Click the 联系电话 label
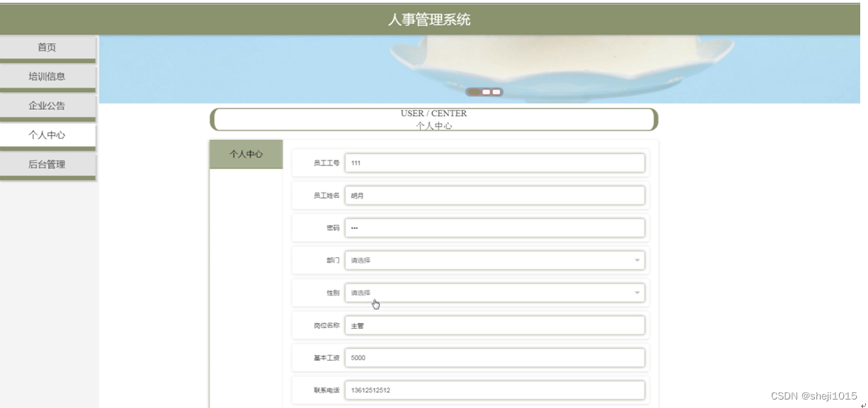 coord(327,390)
